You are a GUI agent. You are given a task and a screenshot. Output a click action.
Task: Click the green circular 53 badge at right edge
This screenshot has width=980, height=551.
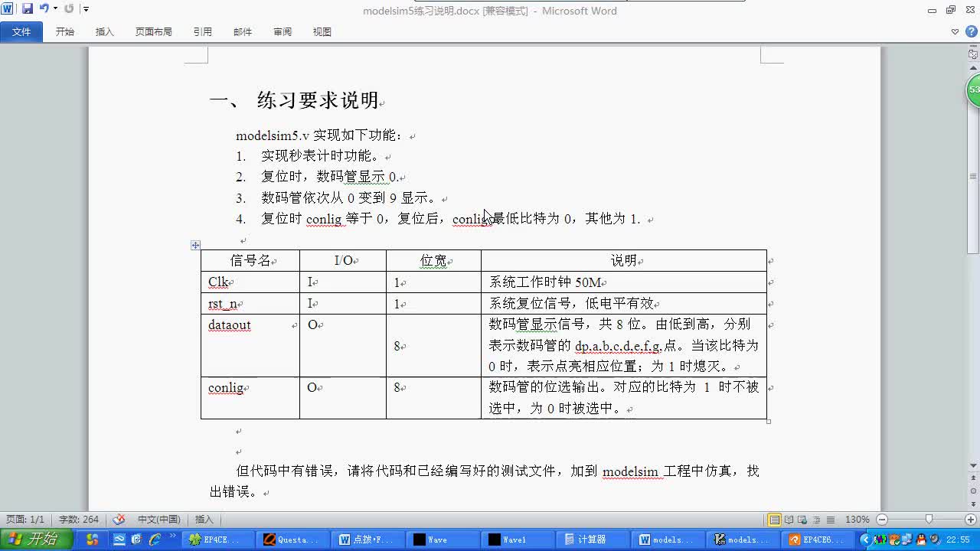[973, 90]
